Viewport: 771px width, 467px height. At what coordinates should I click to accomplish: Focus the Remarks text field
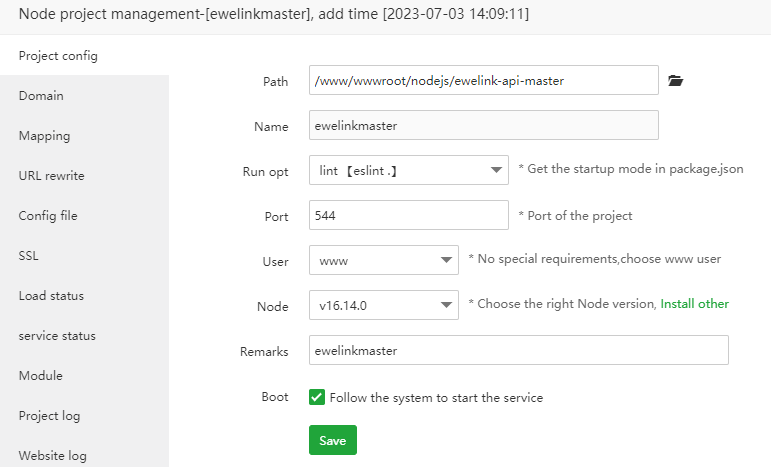pyautogui.click(x=518, y=350)
